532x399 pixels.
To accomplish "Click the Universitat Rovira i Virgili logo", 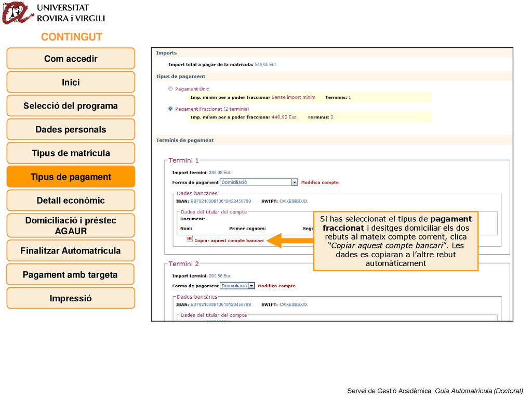I will tap(54, 13).
